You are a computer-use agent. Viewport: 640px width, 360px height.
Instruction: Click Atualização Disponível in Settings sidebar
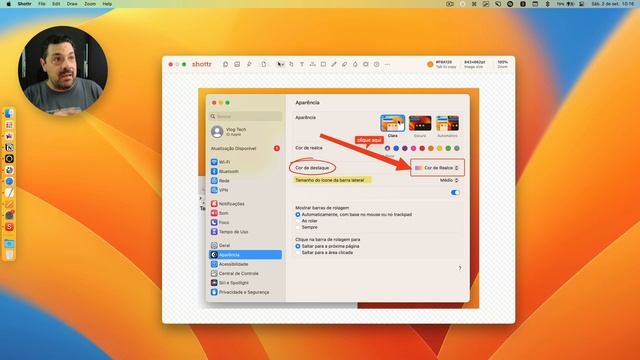(246, 149)
